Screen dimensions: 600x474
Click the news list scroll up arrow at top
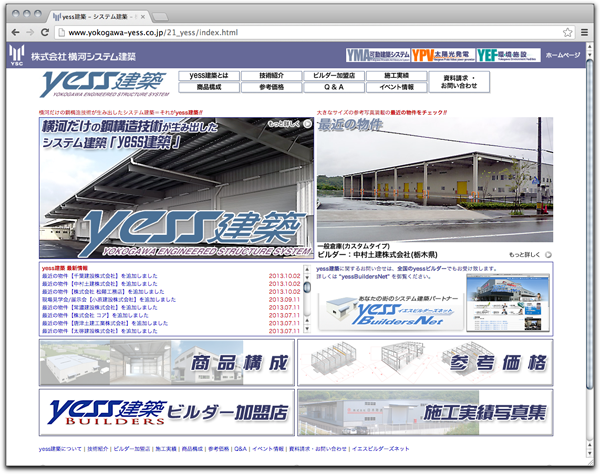pos(307,269)
